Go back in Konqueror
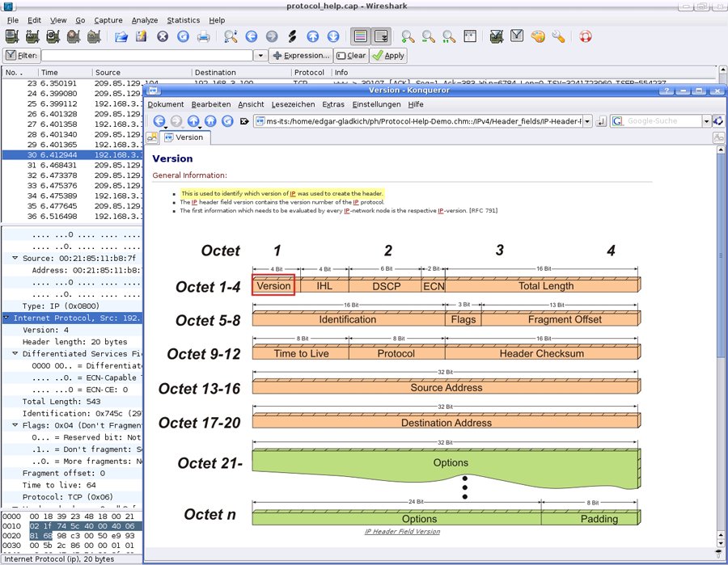 coord(159,121)
